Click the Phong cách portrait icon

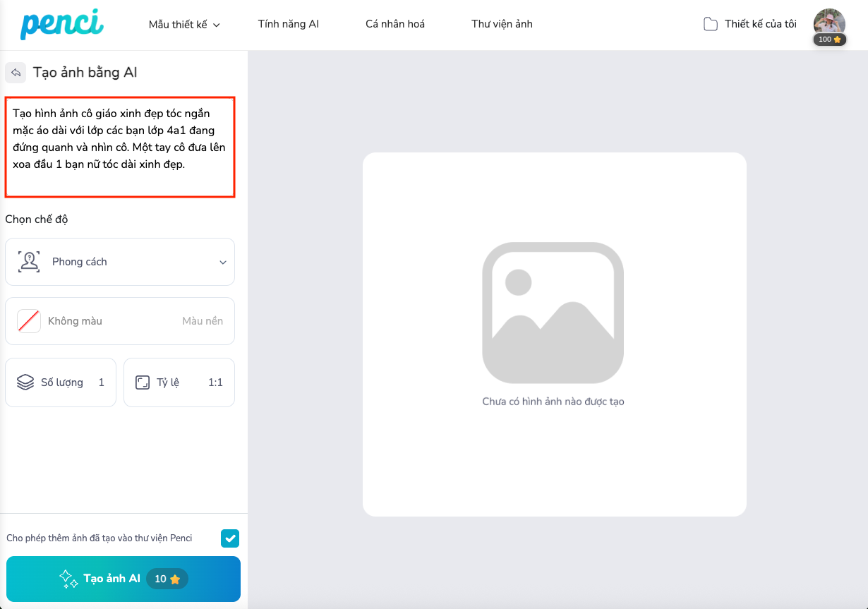(x=29, y=262)
